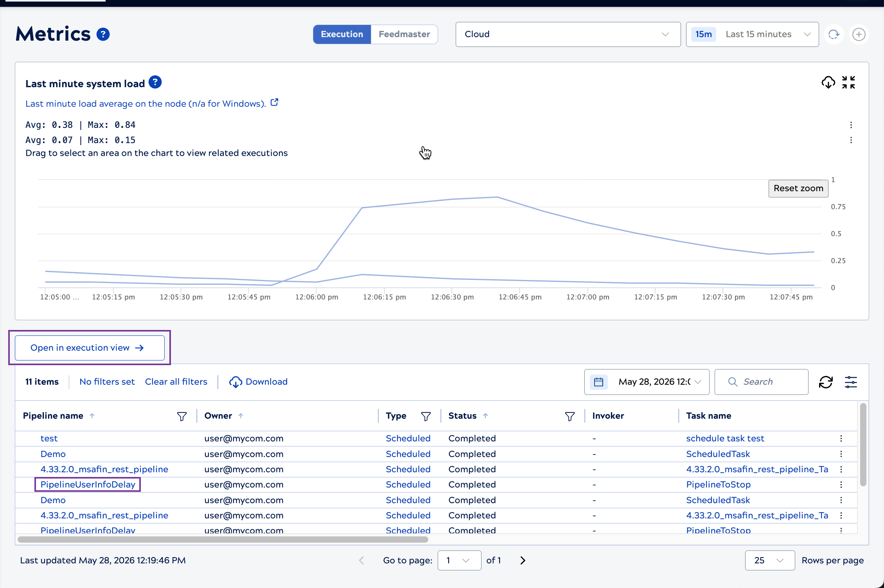Open the Go to page dropdown

tap(459, 560)
